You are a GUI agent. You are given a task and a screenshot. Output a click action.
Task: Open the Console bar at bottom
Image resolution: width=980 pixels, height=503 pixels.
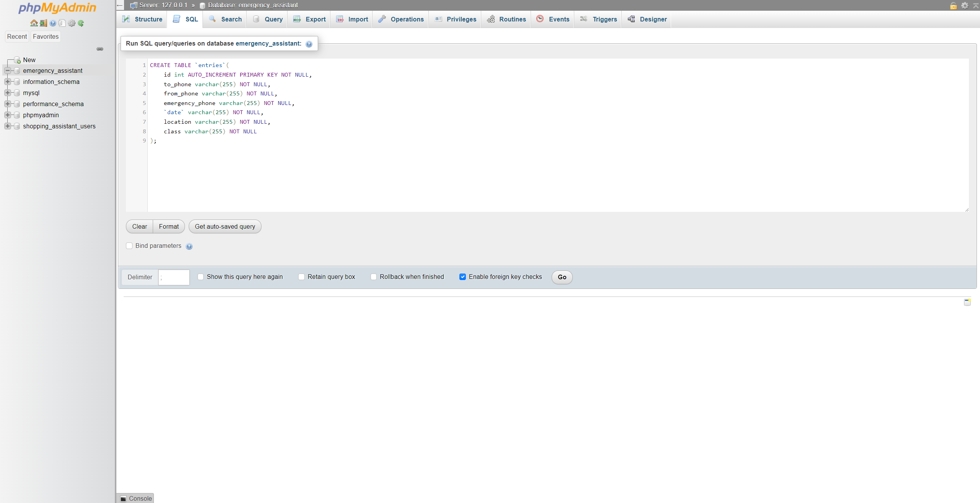coord(136,498)
